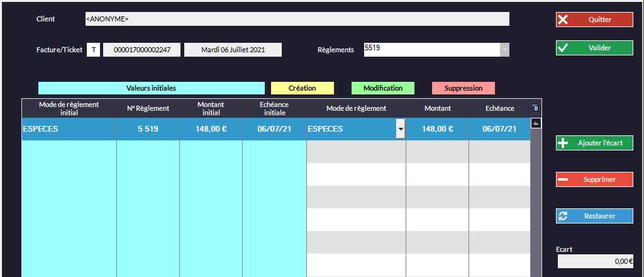Click the refresh icon on Restaurer
This screenshot has height=277, width=644.
point(563,216)
